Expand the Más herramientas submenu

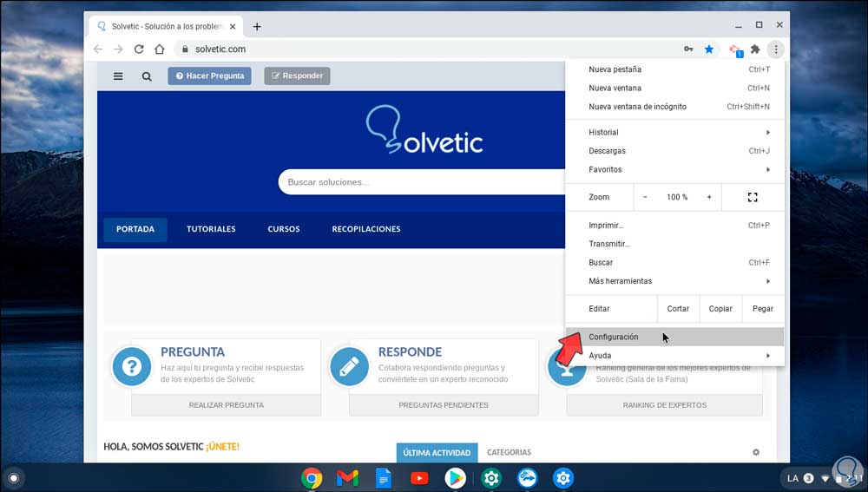674,281
